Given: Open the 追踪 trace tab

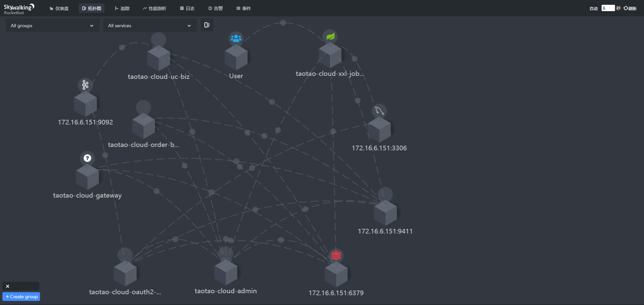Looking at the screenshot, I should 122,9.
